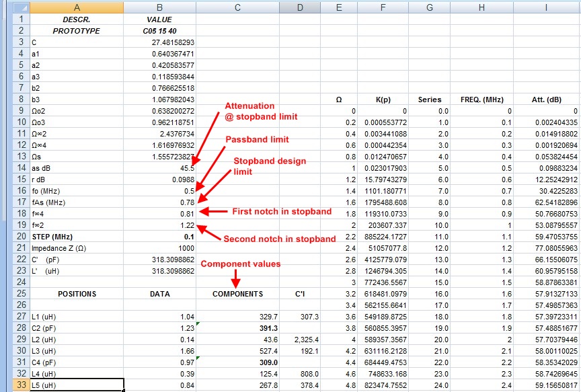581x392 pixels.
Task: Click cell containing DESCR.
Action: coord(77,19)
